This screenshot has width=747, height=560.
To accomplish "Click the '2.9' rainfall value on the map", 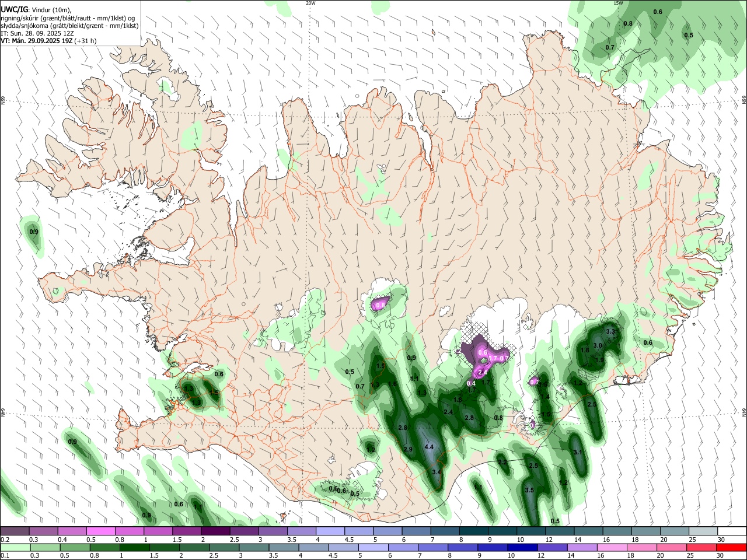I will point(408,449).
